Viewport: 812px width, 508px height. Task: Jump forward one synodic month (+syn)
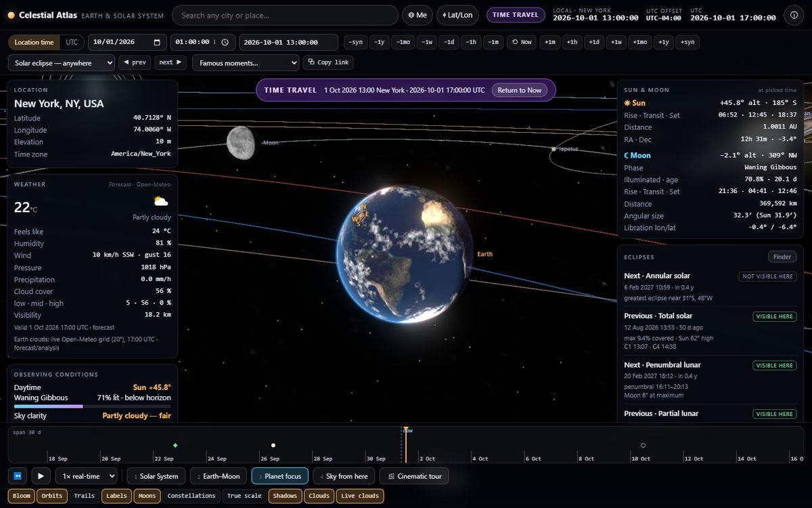click(x=687, y=42)
